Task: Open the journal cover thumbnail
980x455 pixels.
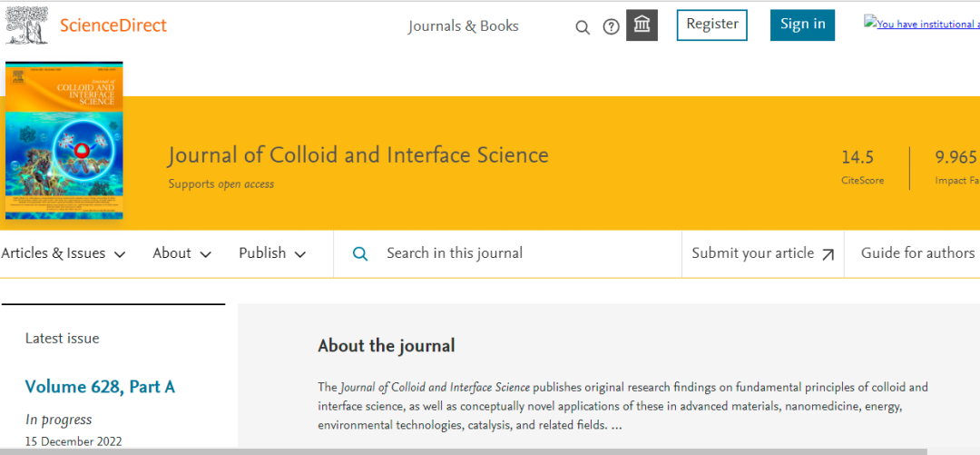Action: (x=64, y=141)
